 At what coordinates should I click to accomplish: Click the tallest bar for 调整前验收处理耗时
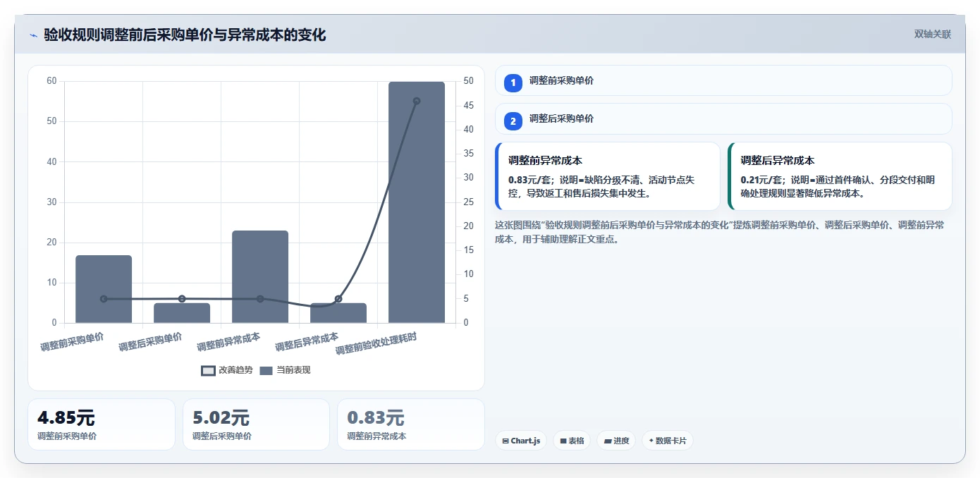click(417, 202)
